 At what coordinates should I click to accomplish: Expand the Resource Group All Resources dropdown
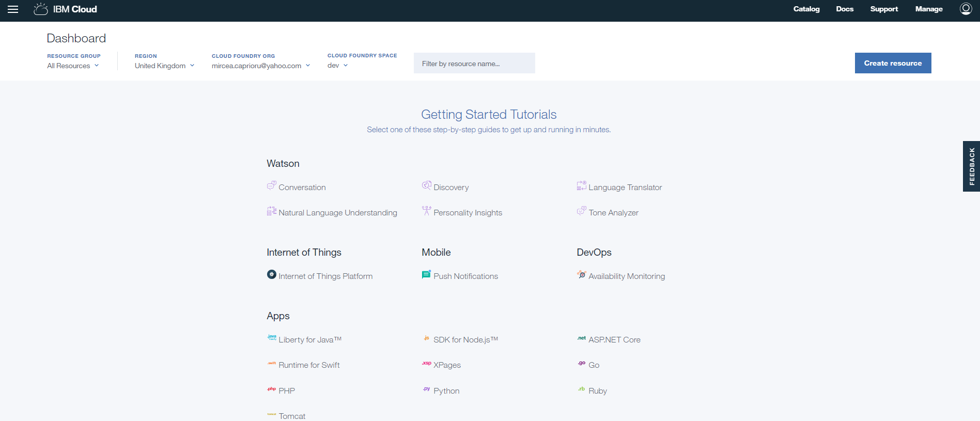[x=73, y=66]
